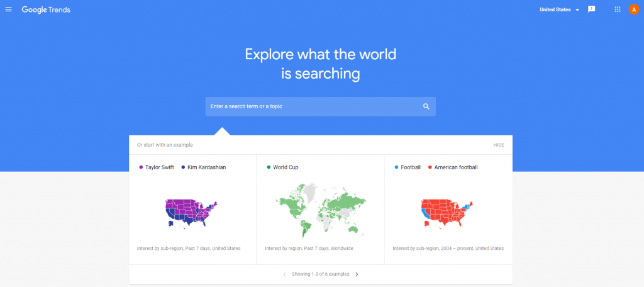Open the send feedback icon
Viewport: 644px width, 287px height.
click(591, 9)
